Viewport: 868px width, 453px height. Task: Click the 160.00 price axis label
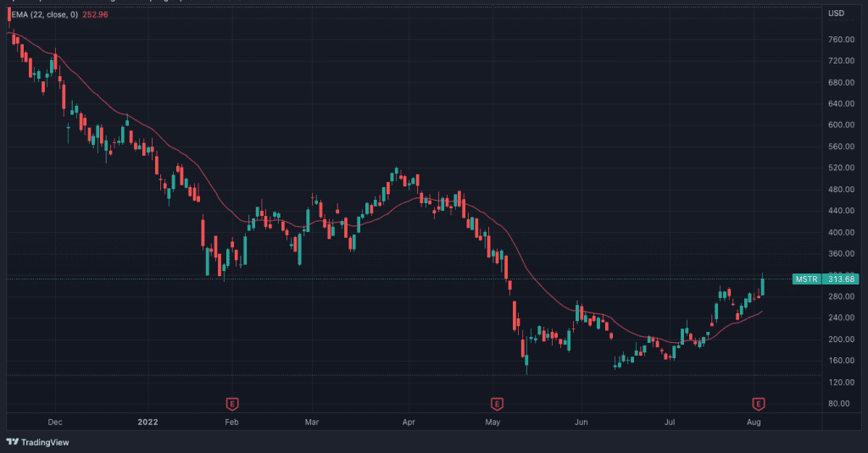(x=842, y=361)
